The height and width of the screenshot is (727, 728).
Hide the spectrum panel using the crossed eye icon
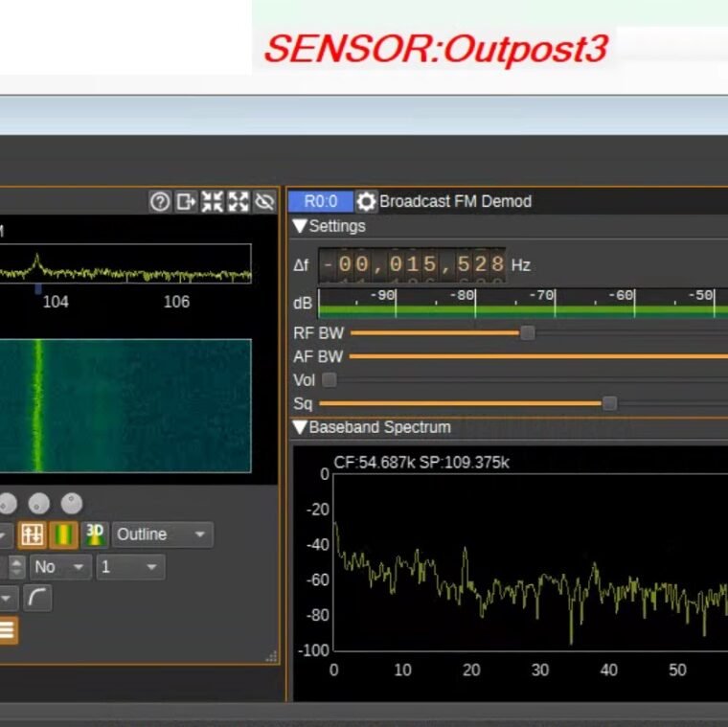click(265, 201)
